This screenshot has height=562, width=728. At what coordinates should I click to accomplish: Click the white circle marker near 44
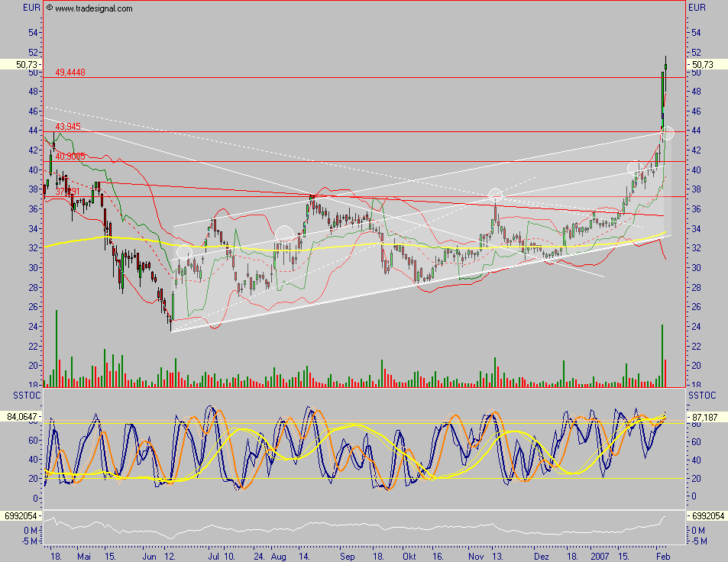point(667,133)
